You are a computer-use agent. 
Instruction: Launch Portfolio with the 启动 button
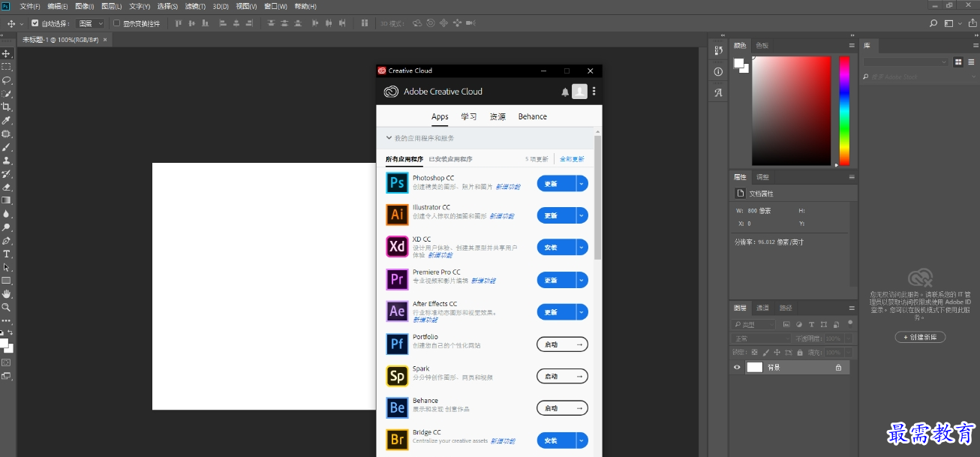[562, 344]
